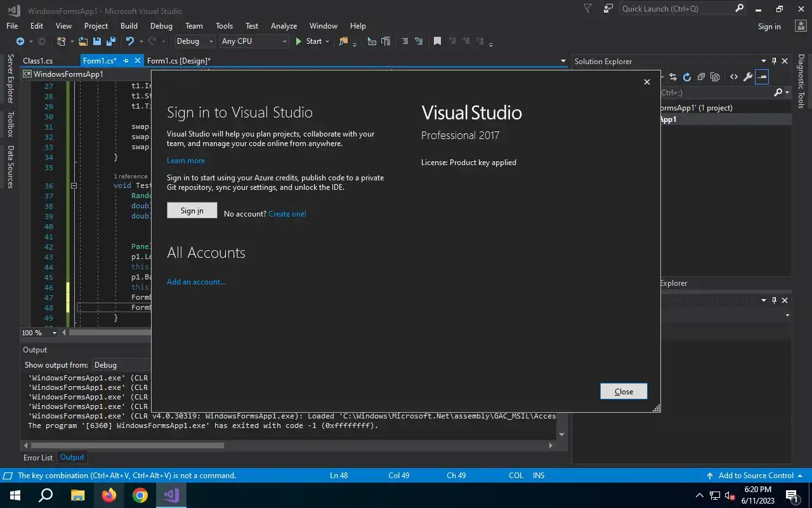Open Firefox from the taskbar
Image resolution: width=812 pixels, height=508 pixels.
coord(109,495)
